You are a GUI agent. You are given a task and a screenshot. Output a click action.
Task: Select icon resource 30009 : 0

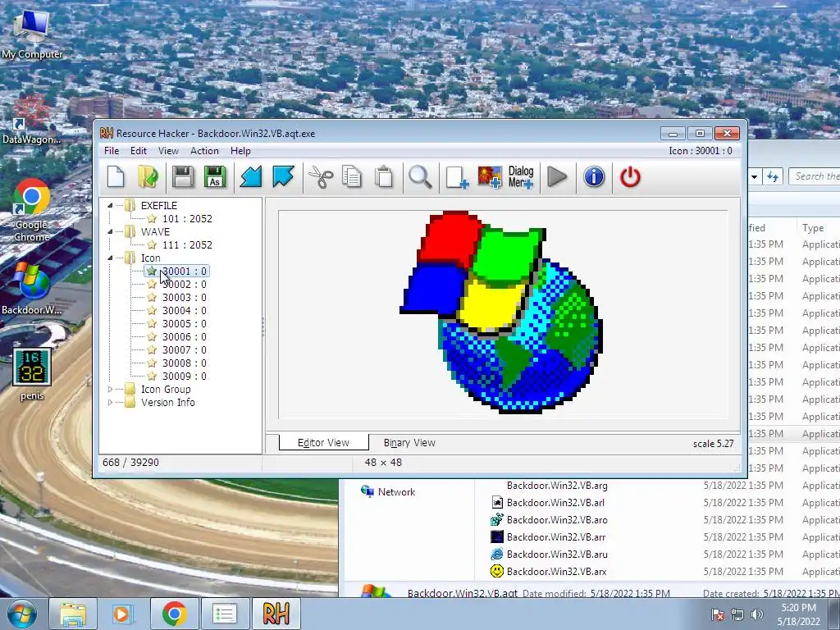[185, 376]
